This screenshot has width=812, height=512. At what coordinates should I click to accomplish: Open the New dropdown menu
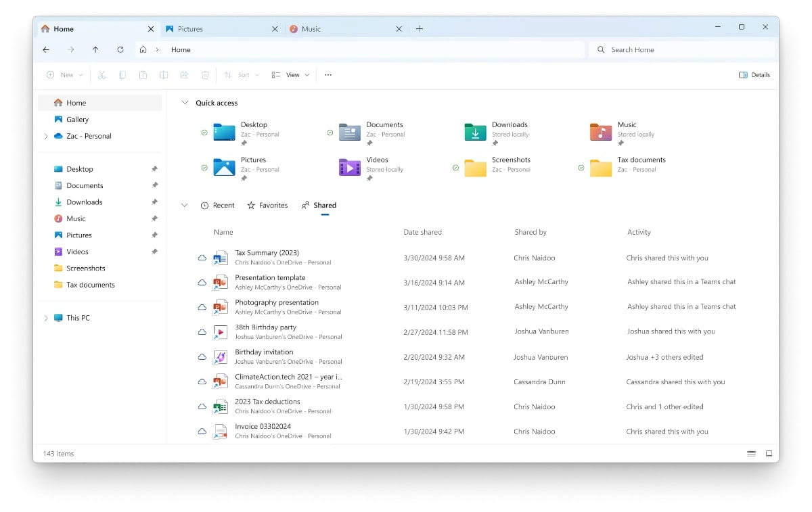(x=64, y=75)
